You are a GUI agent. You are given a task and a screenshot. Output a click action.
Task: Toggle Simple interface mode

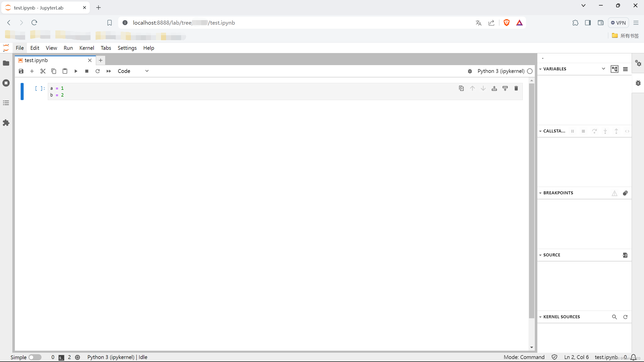(35, 357)
